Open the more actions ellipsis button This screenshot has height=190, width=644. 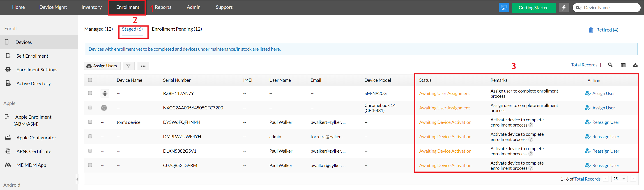[143, 66]
